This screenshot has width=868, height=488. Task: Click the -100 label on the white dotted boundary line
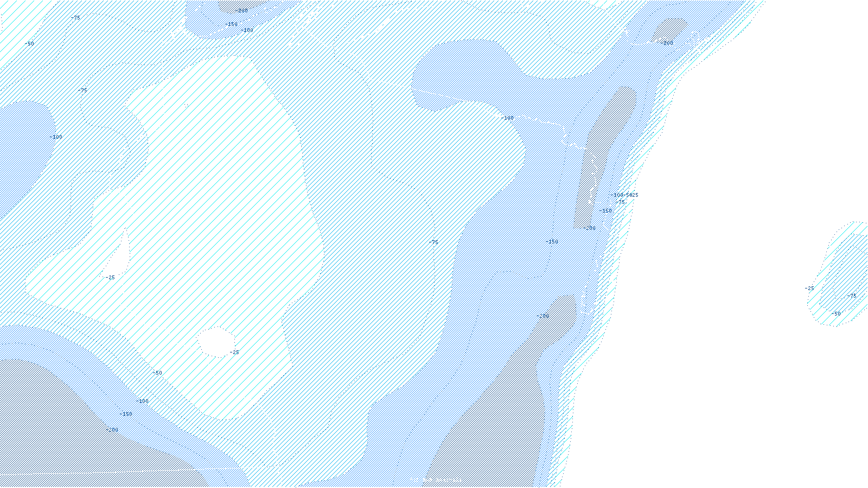point(507,118)
